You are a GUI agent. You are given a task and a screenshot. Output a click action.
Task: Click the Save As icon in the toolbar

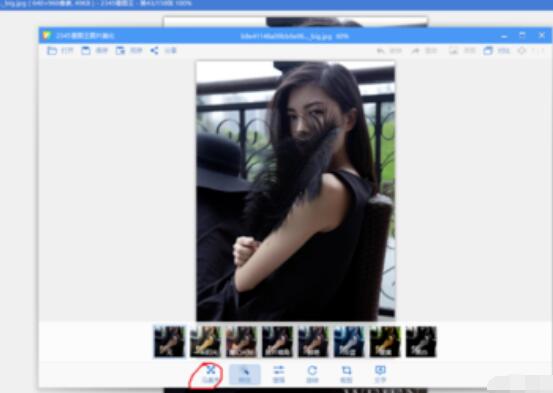(x=120, y=50)
